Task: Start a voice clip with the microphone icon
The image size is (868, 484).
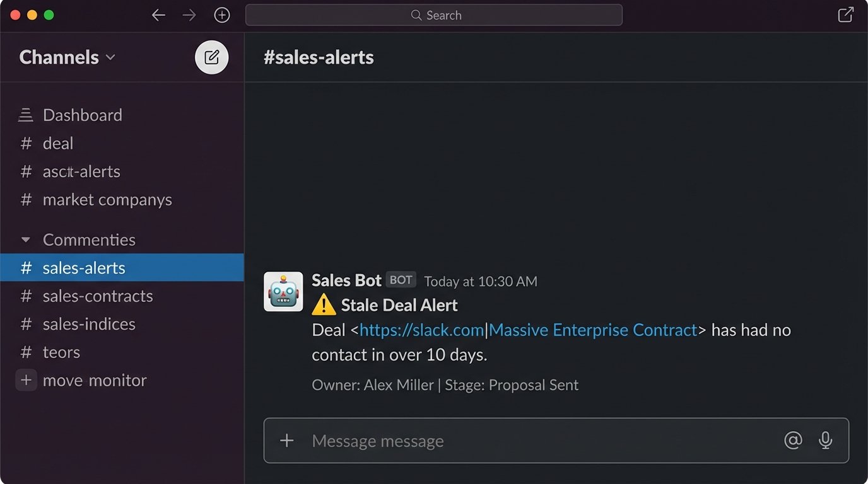Action: click(x=825, y=441)
